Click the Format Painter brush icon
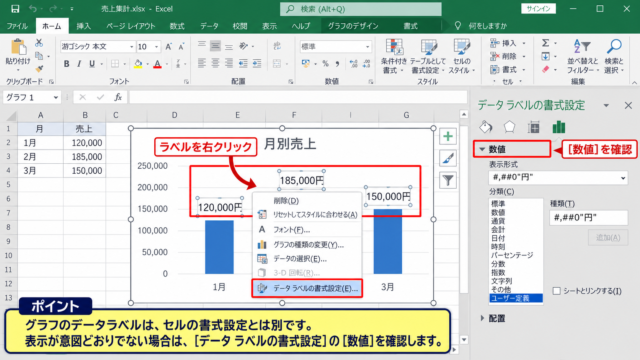The image size is (640, 360). [39, 69]
